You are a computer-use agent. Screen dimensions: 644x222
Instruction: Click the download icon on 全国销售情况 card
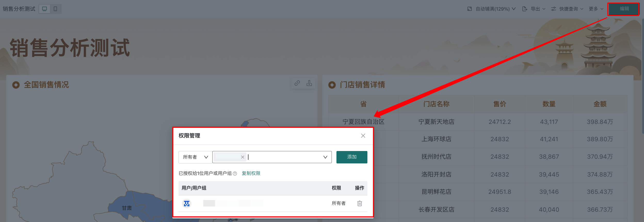click(x=309, y=83)
